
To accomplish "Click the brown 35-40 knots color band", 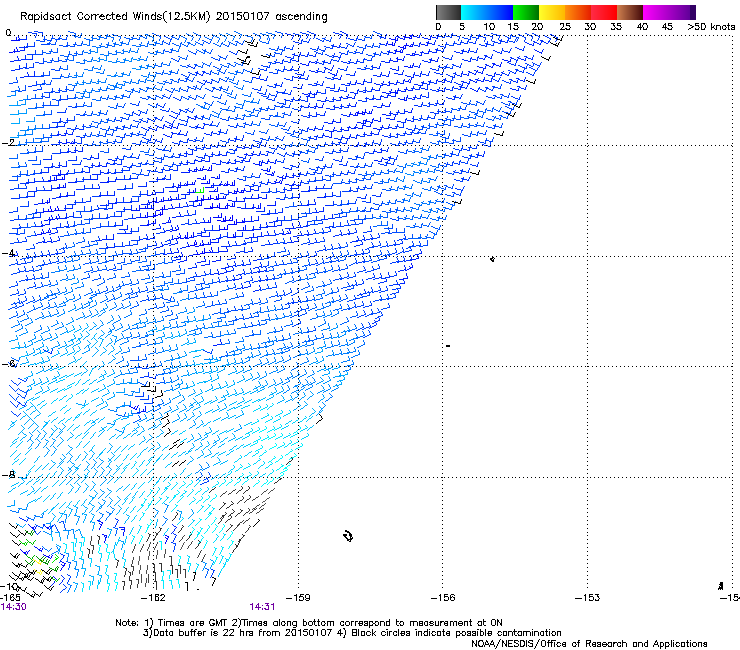I will click(x=630, y=12).
